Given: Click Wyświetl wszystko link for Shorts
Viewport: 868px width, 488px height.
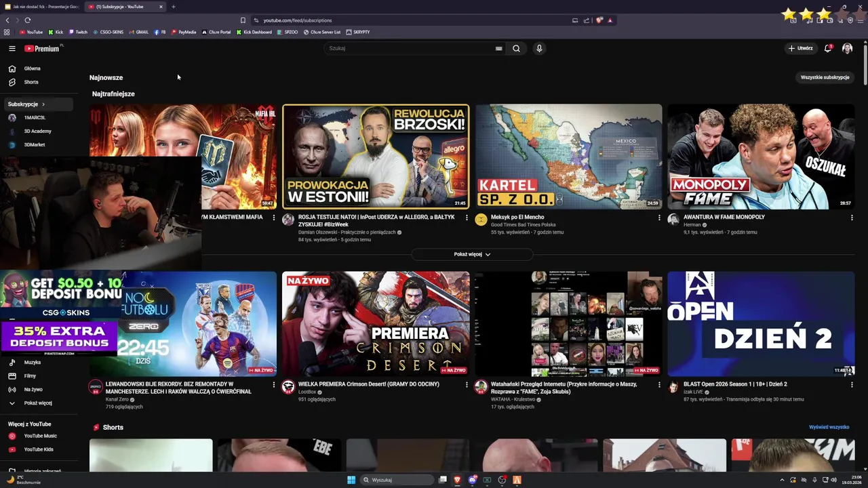Looking at the screenshot, I should point(829,427).
